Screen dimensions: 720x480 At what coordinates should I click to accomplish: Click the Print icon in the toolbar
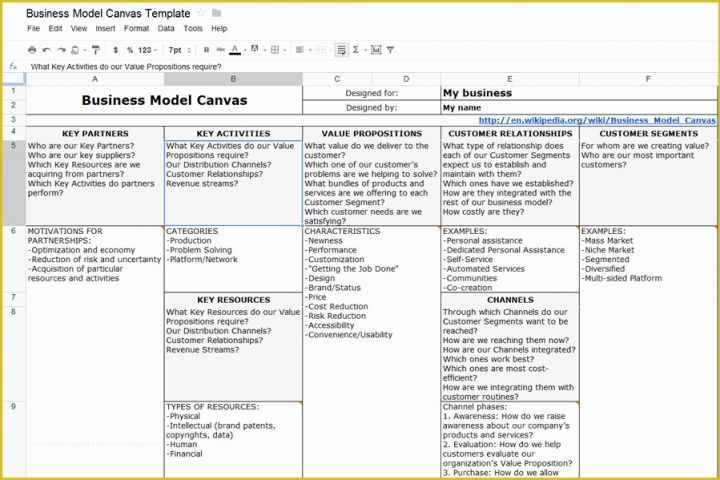(x=32, y=50)
